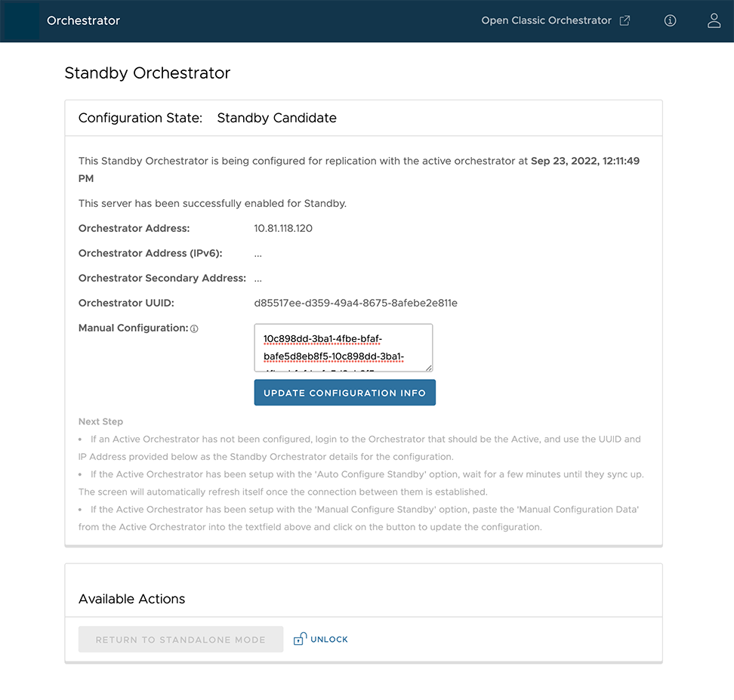The height and width of the screenshot is (700, 734).
Task: Click the Next Step label
Action: 100,421
